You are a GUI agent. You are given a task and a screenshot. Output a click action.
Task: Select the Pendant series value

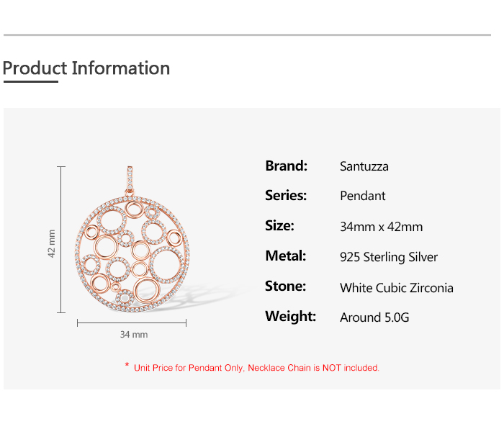click(x=362, y=196)
